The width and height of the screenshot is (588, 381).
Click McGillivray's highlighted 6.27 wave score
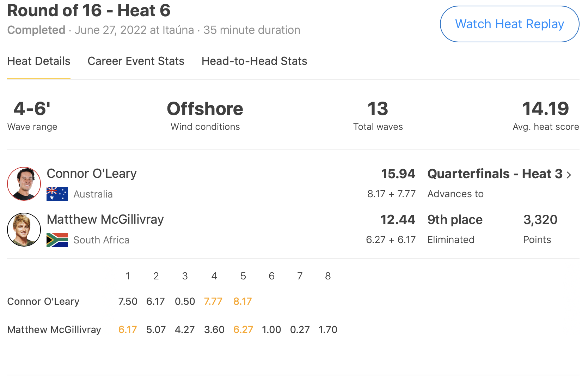tap(243, 329)
